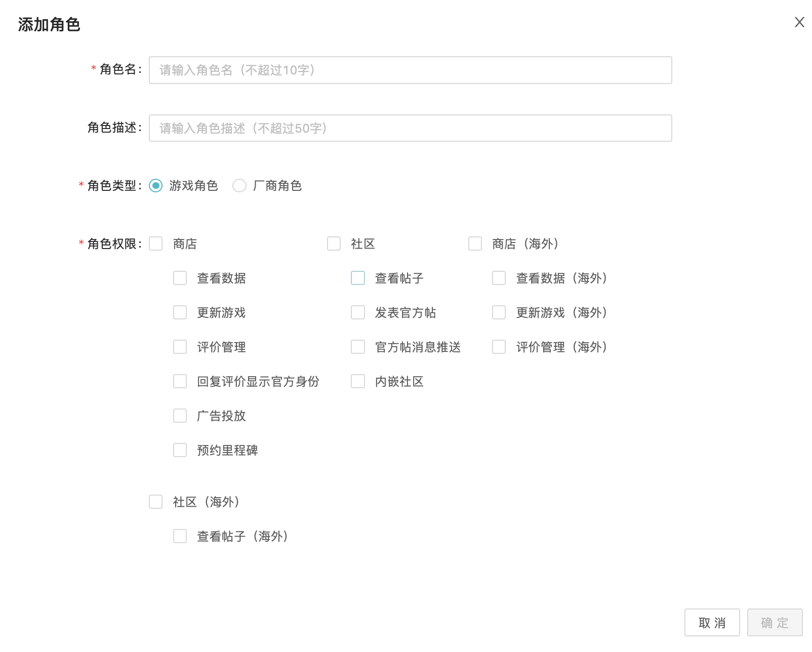Enable 评价管理（海外） permission

[499, 347]
